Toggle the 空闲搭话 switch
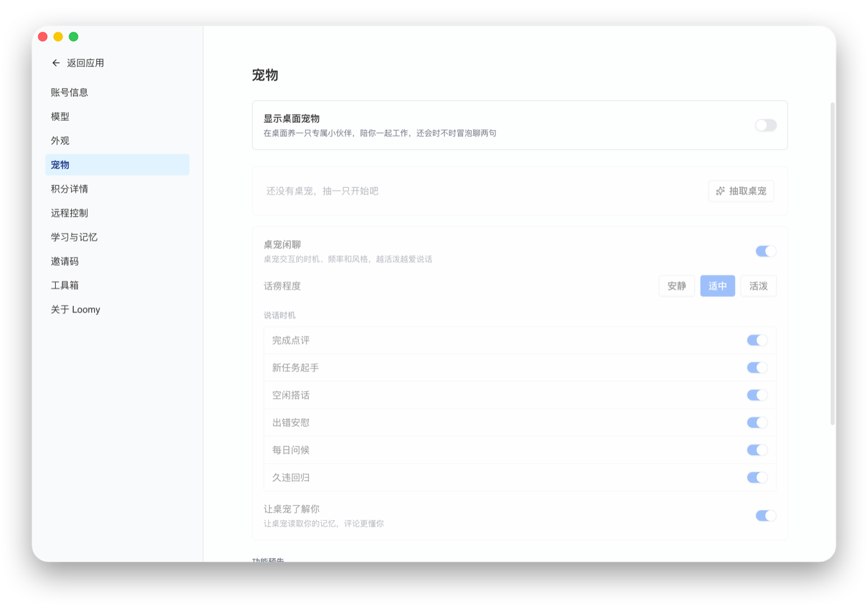 tap(757, 395)
